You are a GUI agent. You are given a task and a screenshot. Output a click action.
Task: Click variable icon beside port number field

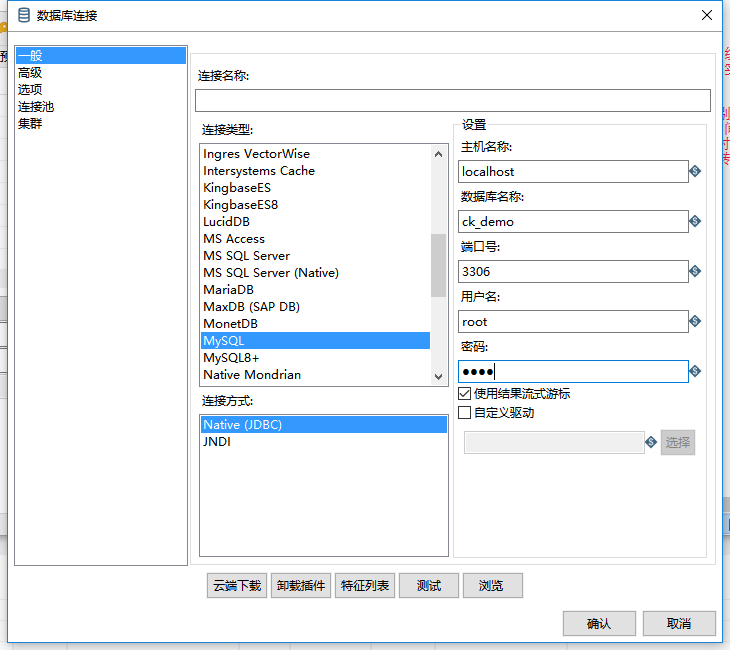click(695, 272)
